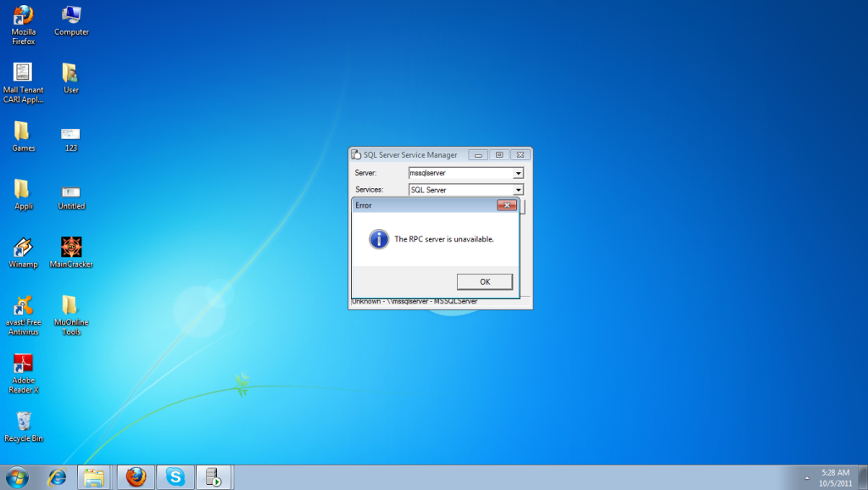Select Mall Tenant CARI Appl desktop file

click(23, 83)
